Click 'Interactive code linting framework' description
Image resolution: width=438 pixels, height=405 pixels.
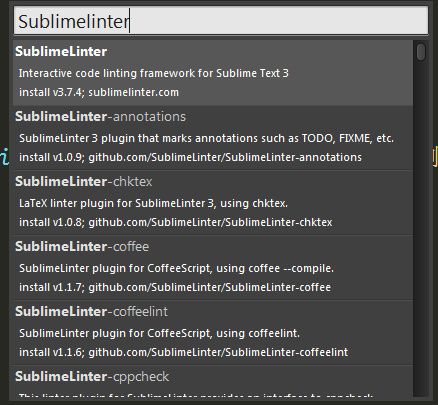154,73
